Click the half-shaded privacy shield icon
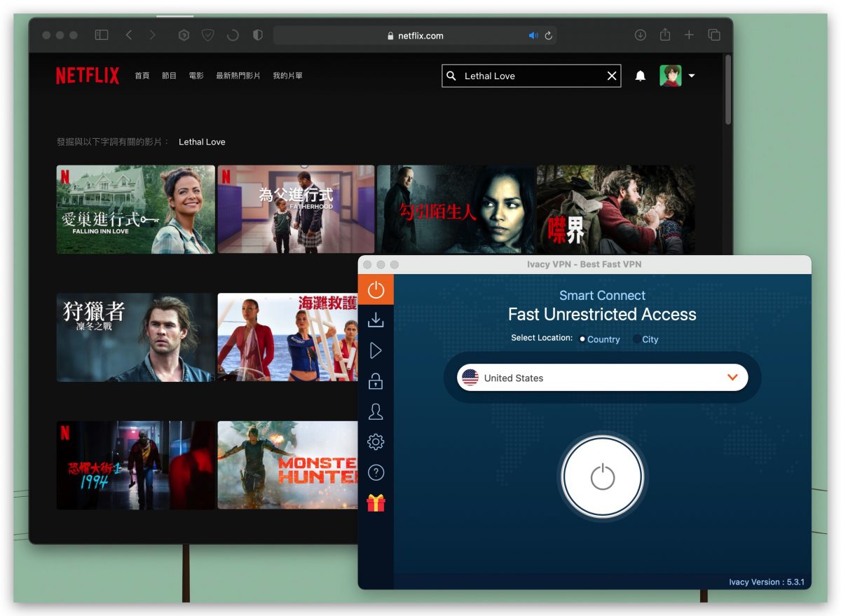Viewport: 841px width, 616px height. pyautogui.click(x=257, y=35)
